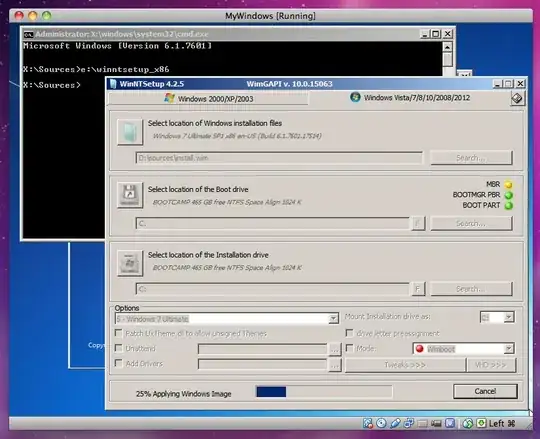
Task: Click the diamond info icon beside Vista tab
Action: (x=517, y=98)
